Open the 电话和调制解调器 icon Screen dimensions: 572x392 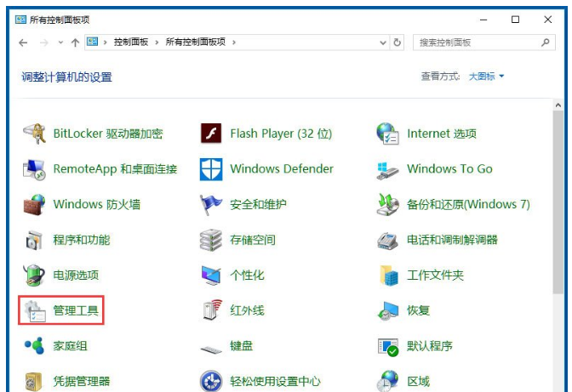pos(387,241)
